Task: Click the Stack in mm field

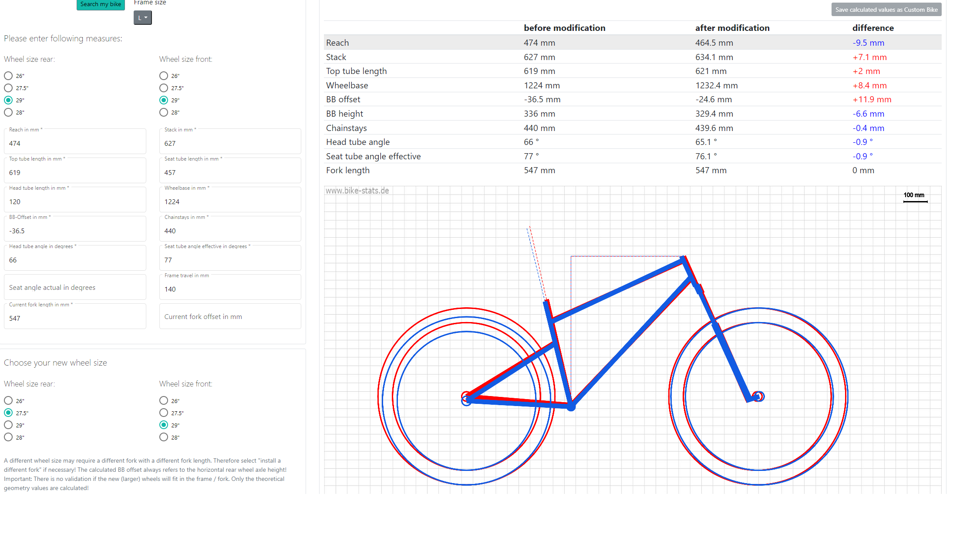Action: pyautogui.click(x=230, y=141)
